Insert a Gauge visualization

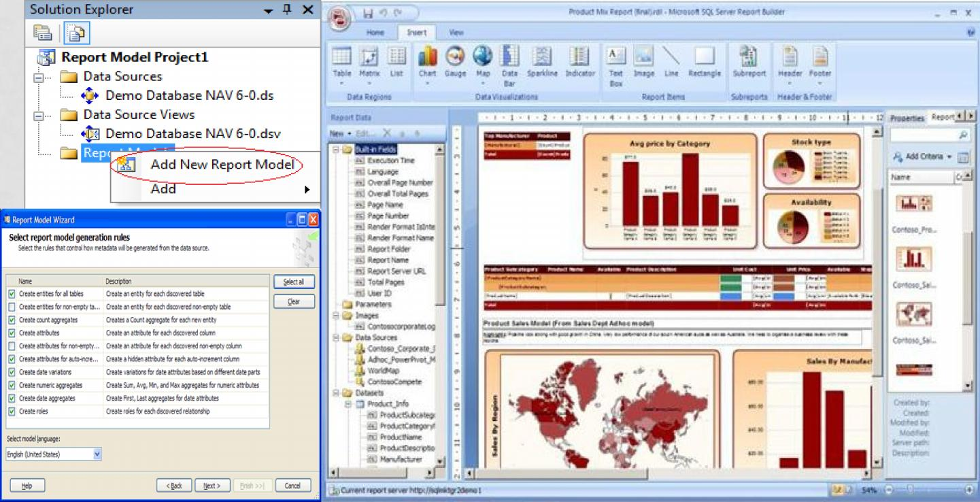pyautogui.click(x=455, y=63)
